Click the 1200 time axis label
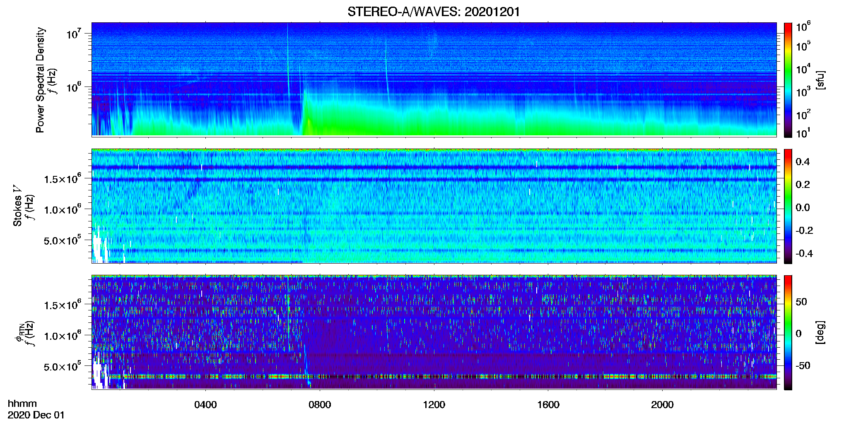 [x=434, y=405]
